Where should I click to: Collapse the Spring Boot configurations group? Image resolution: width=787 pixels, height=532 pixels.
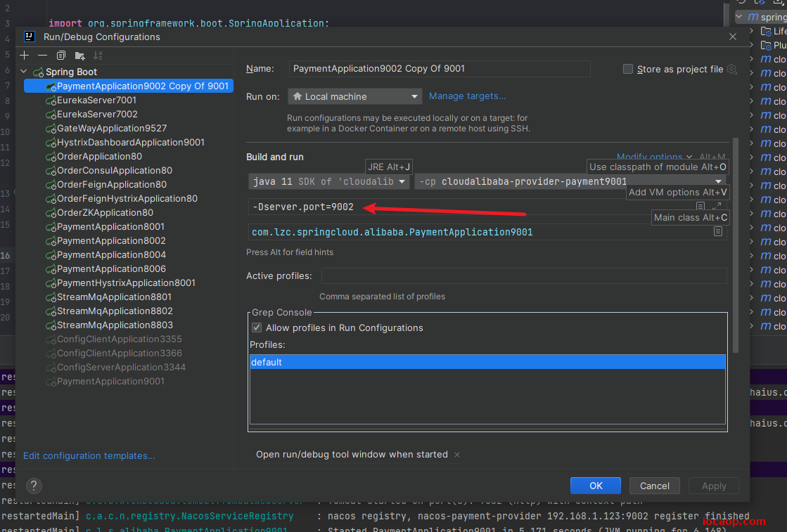click(x=24, y=72)
